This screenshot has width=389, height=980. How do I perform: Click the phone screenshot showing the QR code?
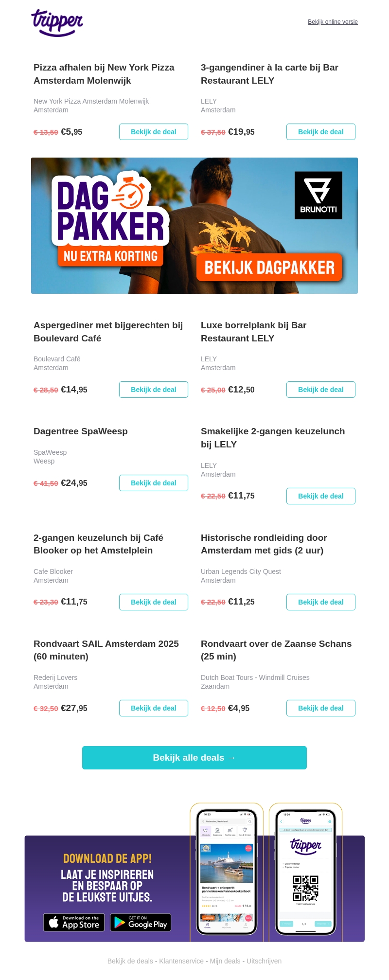click(305, 871)
